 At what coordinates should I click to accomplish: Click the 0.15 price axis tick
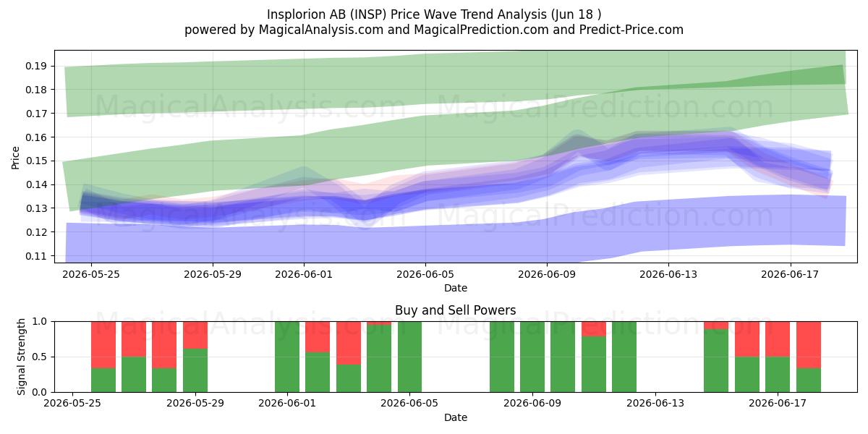point(36,161)
